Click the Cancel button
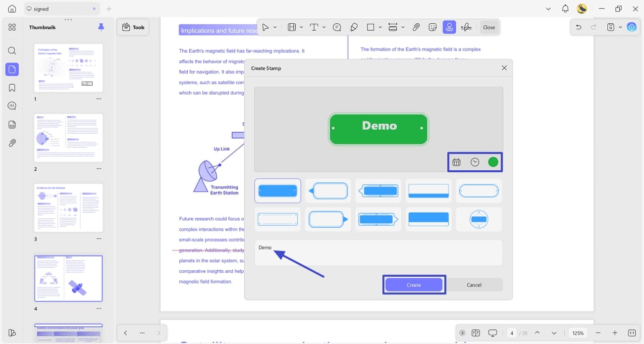 click(474, 285)
